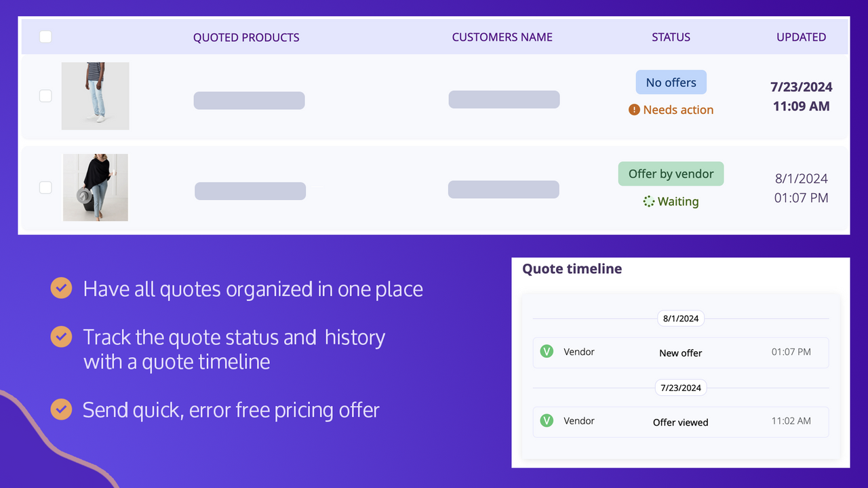
Task: Open the STATUS column header
Action: tap(671, 37)
